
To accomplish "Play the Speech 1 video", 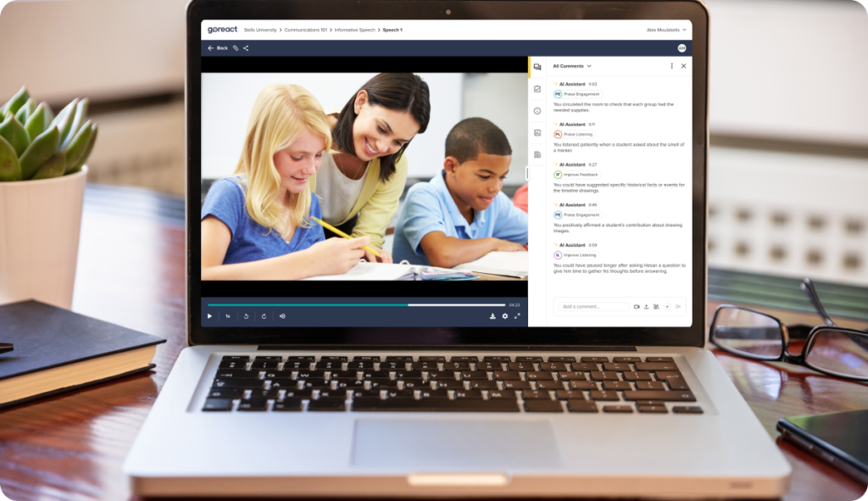I will pos(209,316).
